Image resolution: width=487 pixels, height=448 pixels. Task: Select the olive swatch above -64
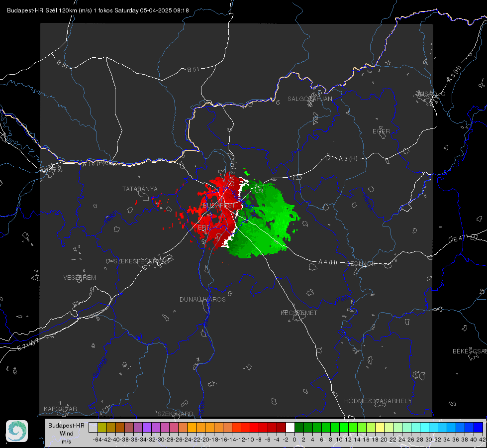102,428
